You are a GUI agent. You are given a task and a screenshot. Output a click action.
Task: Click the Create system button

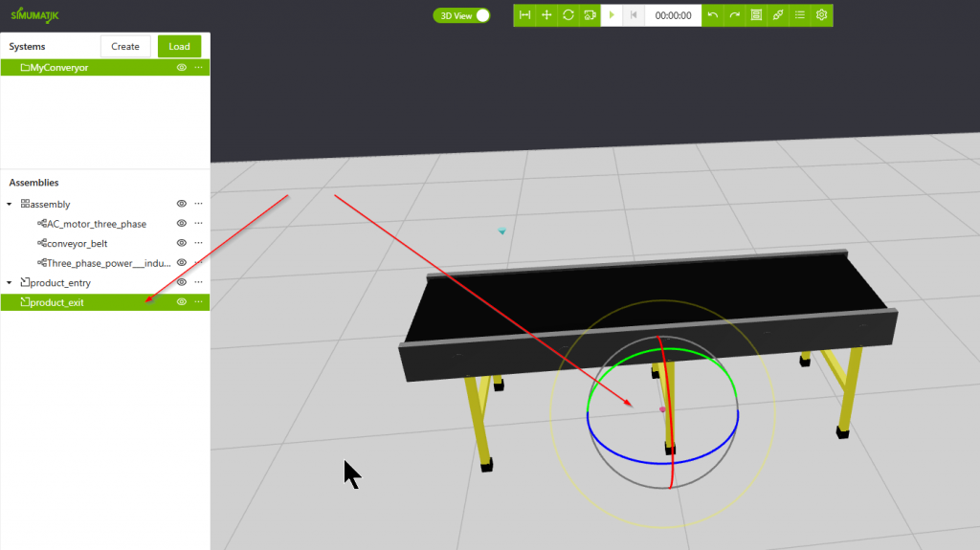(125, 46)
